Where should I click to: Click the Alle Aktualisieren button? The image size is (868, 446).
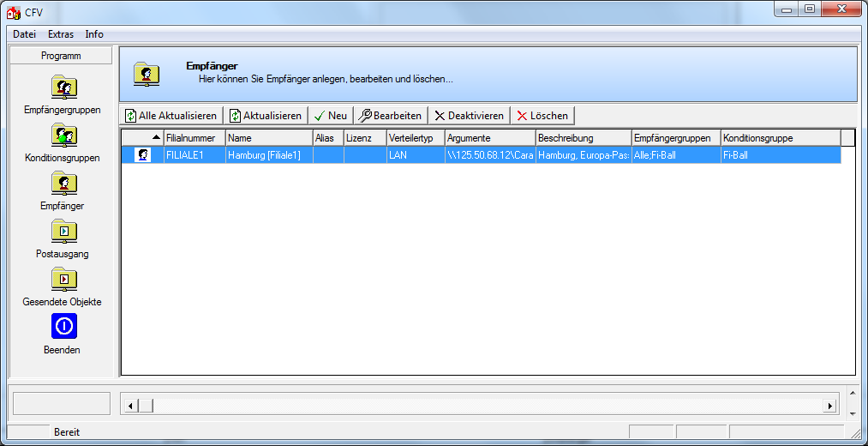(171, 116)
